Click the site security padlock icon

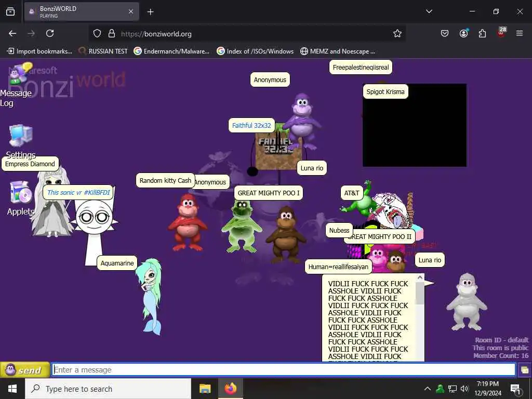click(x=112, y=34)
